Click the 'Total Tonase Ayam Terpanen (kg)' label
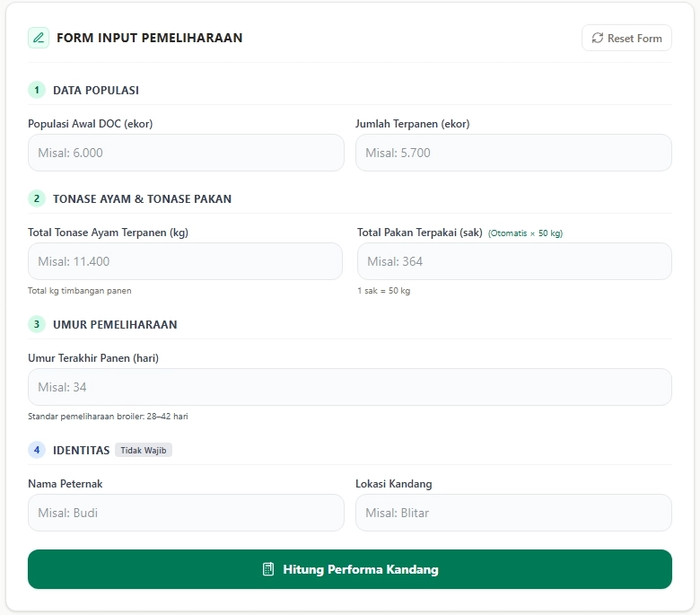This screenshot has height=615, width=700. click(108, 233)
